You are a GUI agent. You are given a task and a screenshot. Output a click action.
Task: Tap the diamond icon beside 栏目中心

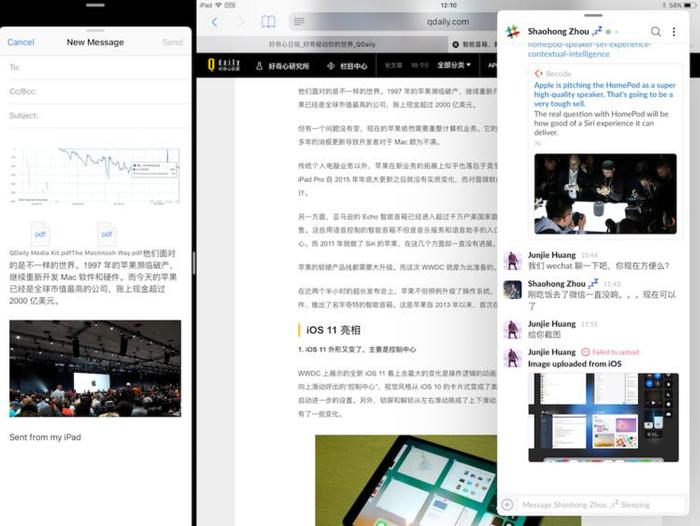331,66
